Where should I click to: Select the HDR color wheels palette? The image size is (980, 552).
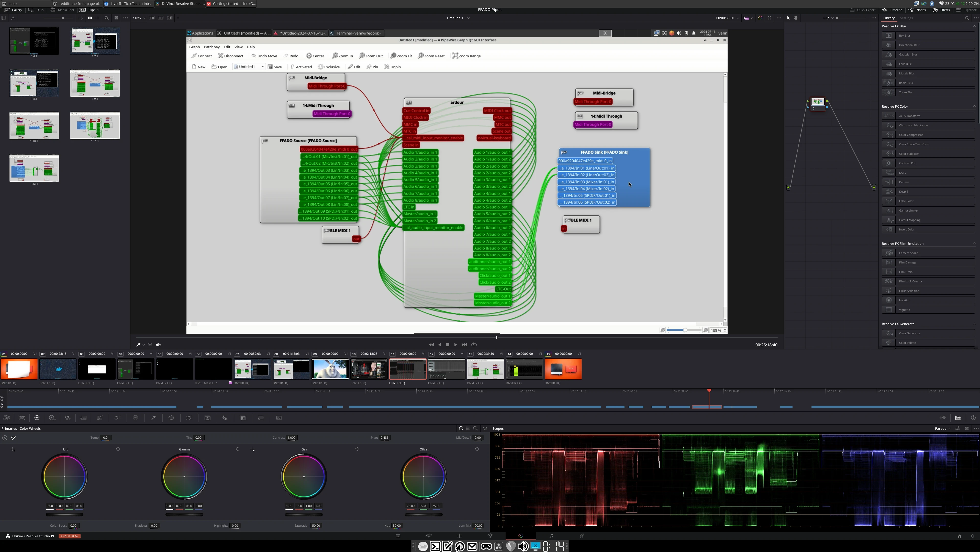point(52,418)
